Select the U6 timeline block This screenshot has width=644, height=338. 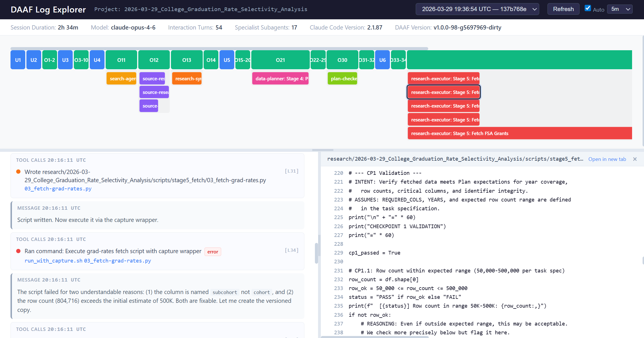(x=382, y=60)
